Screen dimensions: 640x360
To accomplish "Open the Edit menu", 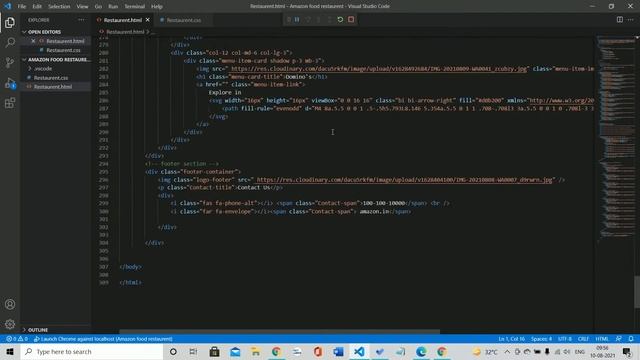I will 37,7.
